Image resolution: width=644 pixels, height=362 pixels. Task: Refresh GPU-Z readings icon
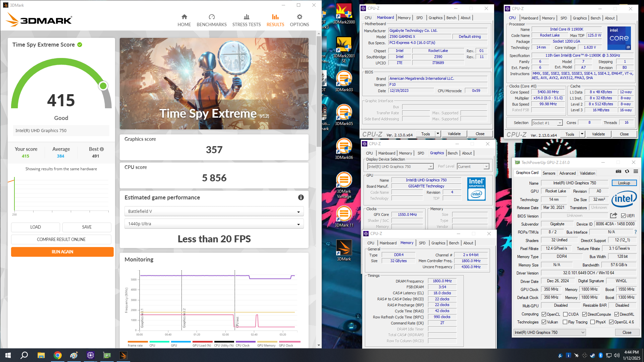tap(627, 171)
